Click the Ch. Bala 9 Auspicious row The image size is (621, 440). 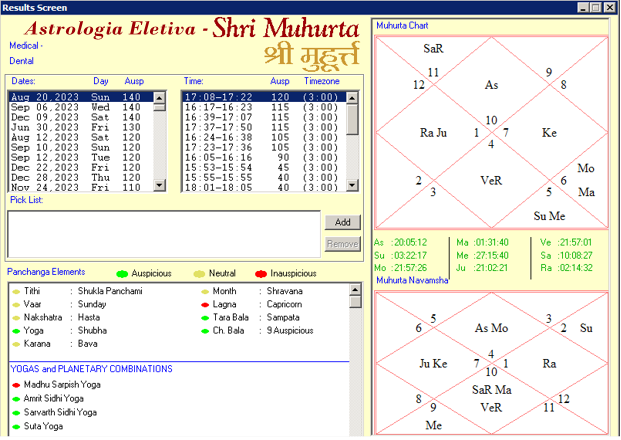(x=257, y=330)
